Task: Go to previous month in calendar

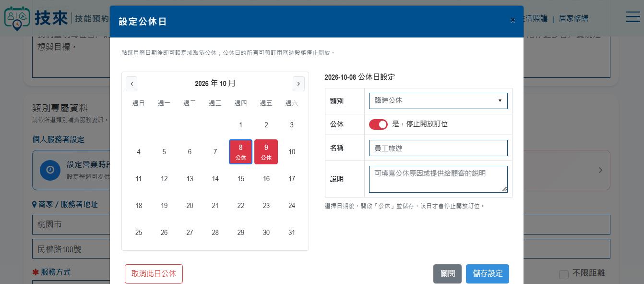Action: click(x=132, y=84)
